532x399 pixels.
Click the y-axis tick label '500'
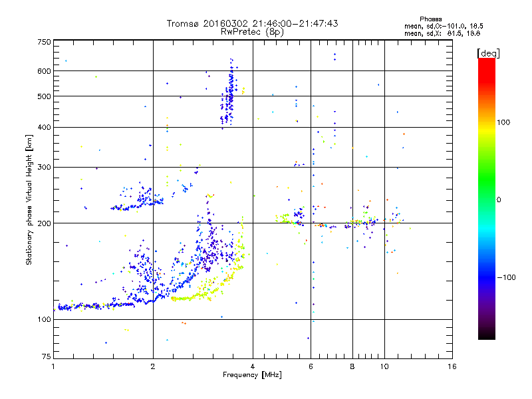click(x=44, y=96)
